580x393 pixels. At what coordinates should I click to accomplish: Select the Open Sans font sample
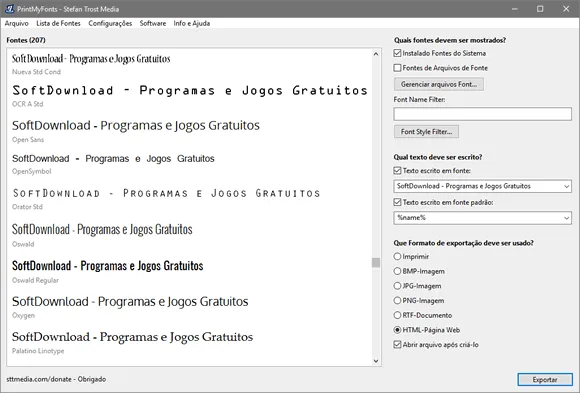[136, 125]
